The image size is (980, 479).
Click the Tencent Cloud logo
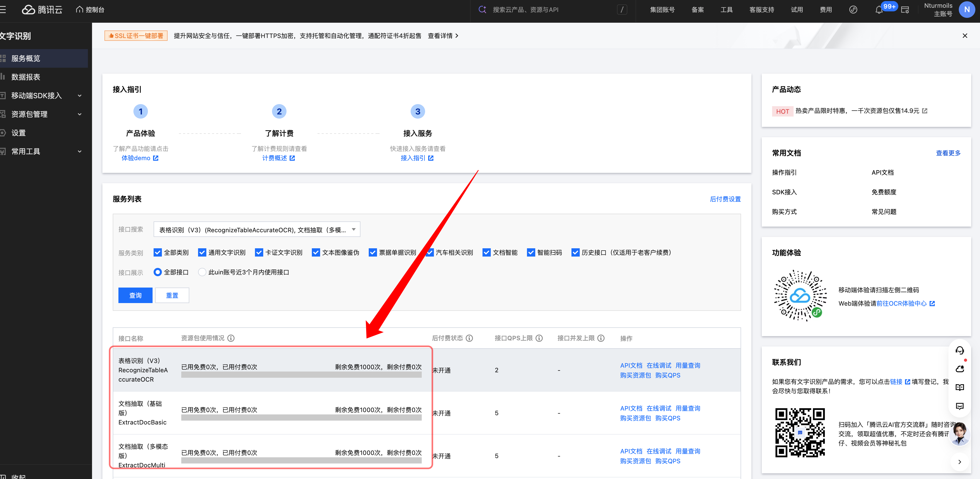click(x=42, y=10)
